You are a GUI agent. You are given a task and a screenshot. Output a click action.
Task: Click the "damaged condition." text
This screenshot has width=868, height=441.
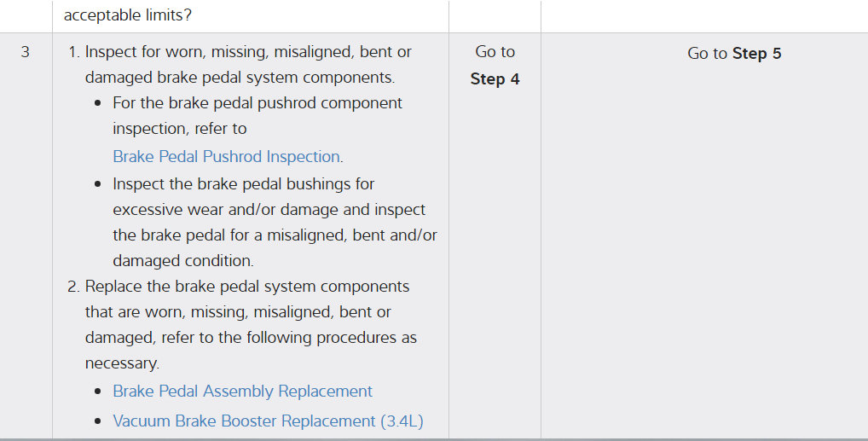[x=182, y=261]
